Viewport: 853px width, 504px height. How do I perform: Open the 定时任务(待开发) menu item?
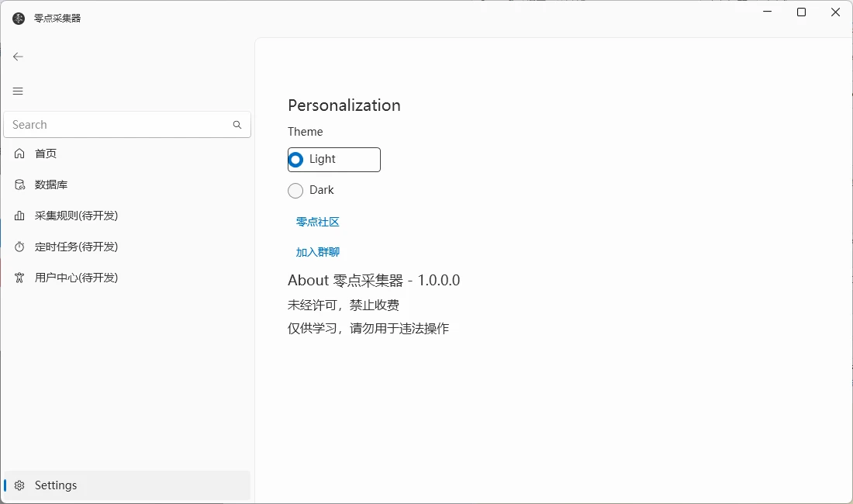(76, 247)
